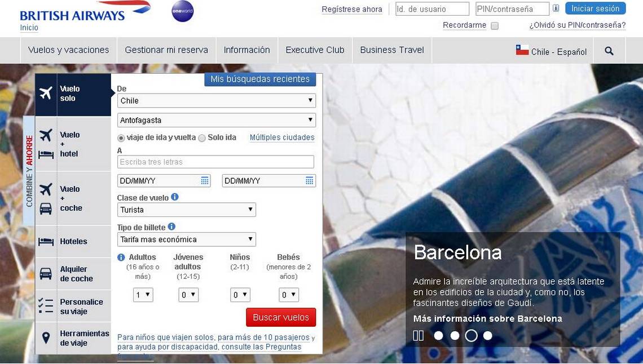Open the Gestionar mi reserva menu
This screenshot has height=364, width=643.
pyautogui.click(x=166, y=50)
